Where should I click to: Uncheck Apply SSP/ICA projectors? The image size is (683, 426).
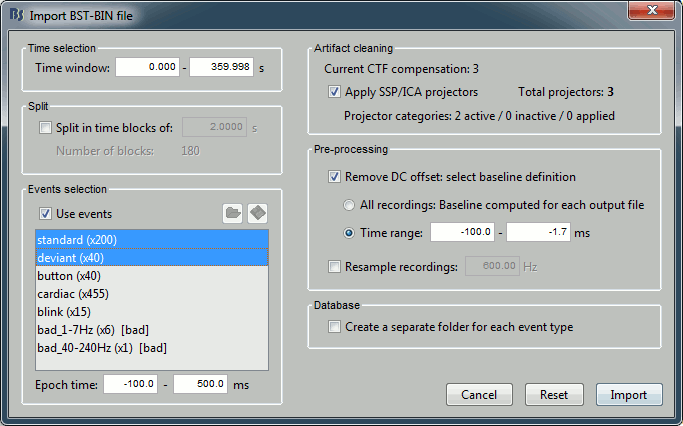pyautogui.click(x=335, y=92)
